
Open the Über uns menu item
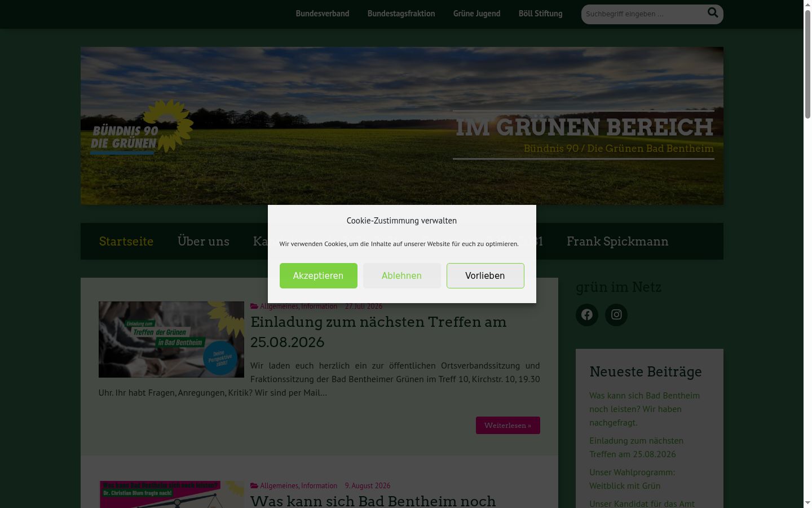(204, 242)
